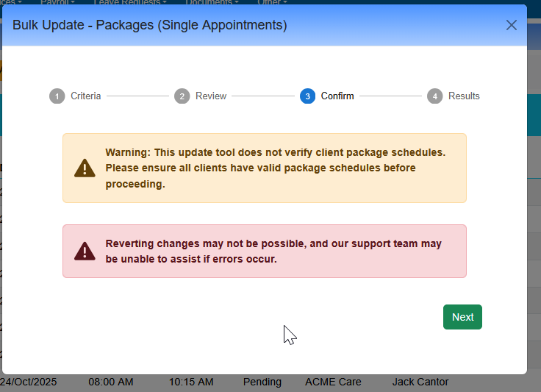This screenshot has height=392, width=541.
Task: Click the step 2 number circle
Action: (x=182, y=96)
